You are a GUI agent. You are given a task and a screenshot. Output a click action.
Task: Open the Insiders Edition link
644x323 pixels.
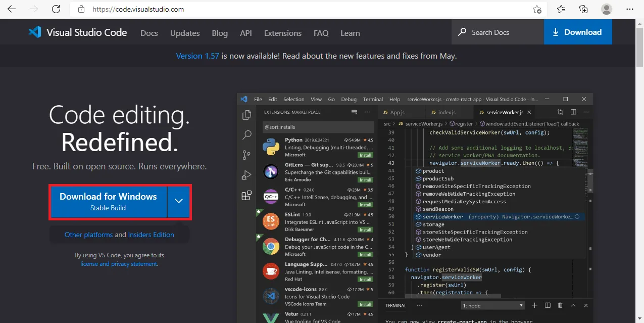point(151,235)
